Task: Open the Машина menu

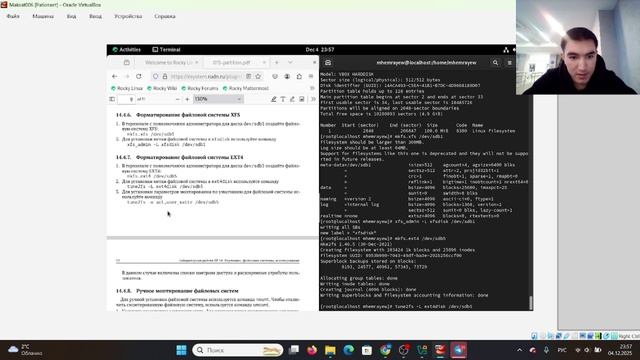Action: (x=43, y=16)
